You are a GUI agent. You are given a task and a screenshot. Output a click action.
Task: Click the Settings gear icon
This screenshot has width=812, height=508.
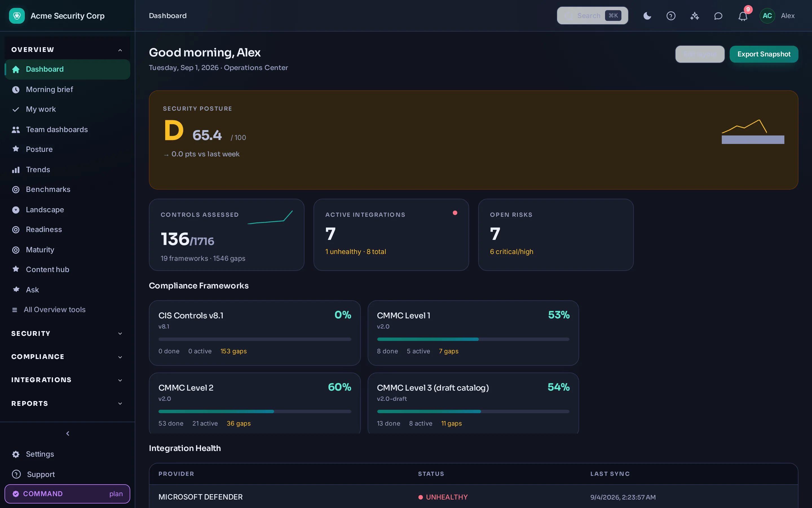pyautogui.click(x=16, y=454)
